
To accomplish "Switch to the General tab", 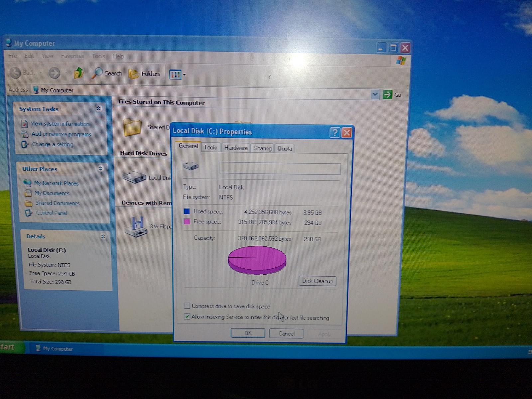I will pyautogui.click(x=188, y=146).
